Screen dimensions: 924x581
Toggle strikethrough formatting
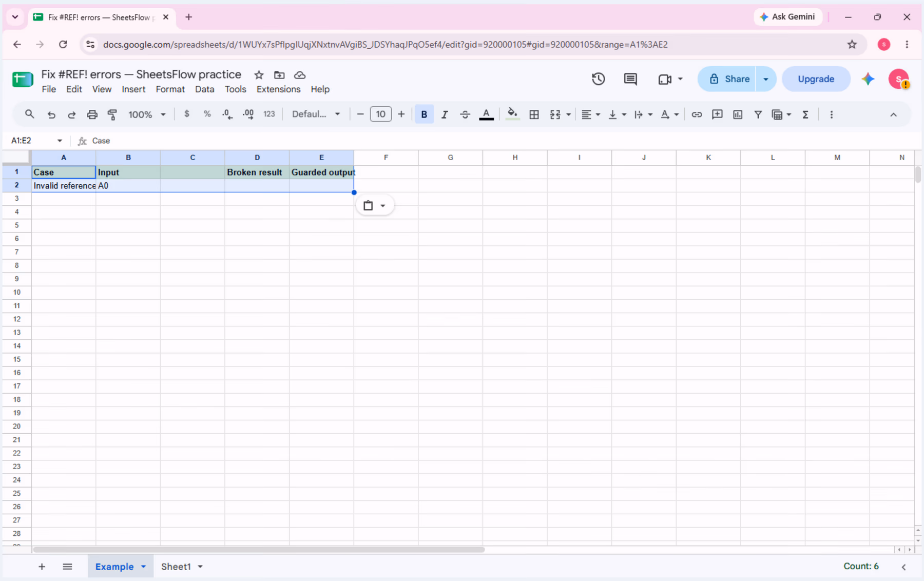click(465, 114)
